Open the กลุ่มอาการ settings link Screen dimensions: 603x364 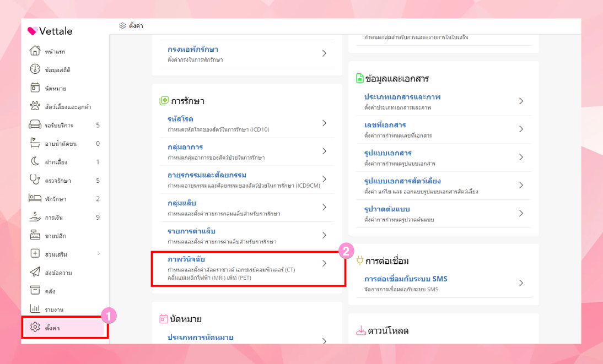(185, 147)
